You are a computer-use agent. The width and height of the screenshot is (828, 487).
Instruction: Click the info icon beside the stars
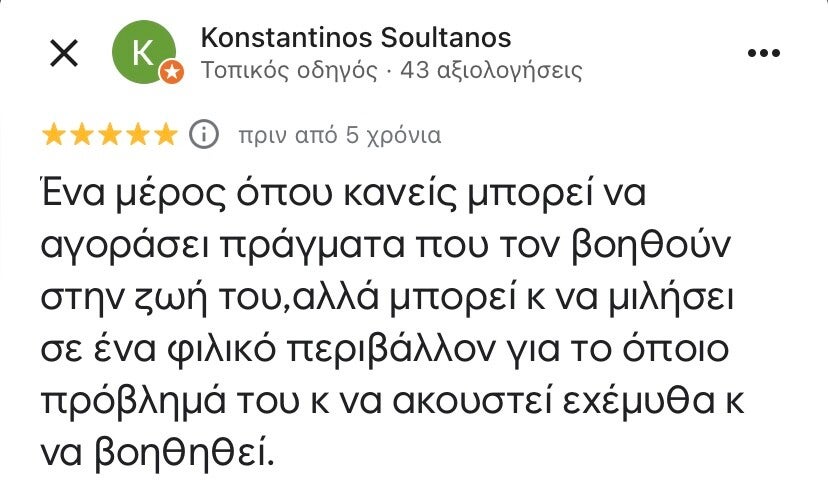pos(203,134)
